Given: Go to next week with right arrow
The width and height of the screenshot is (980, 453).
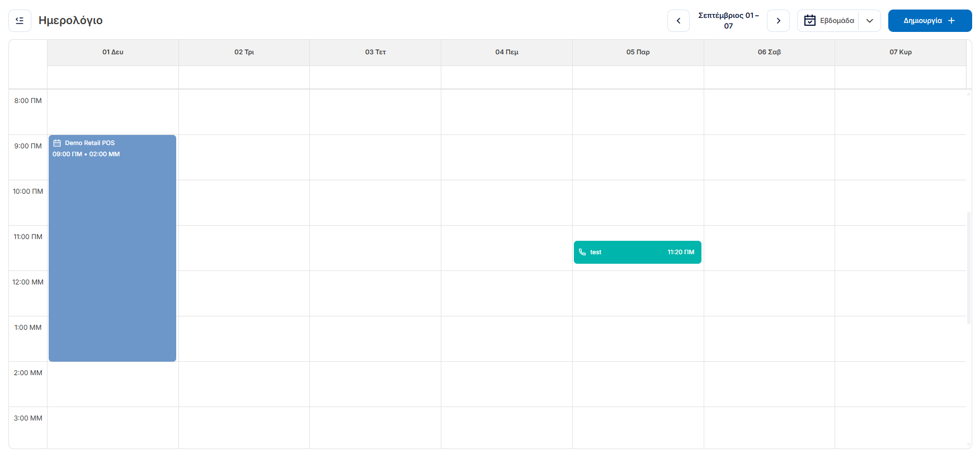Looking at the screenshot, I should tap(778, 21).
